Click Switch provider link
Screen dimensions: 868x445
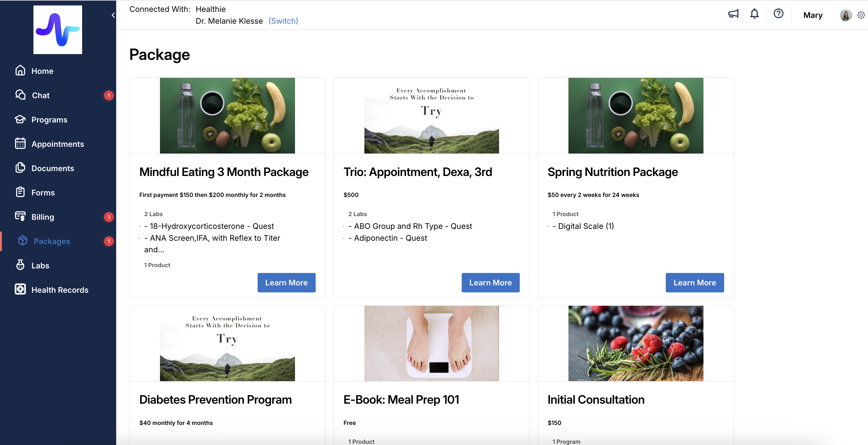coord(283,21)
